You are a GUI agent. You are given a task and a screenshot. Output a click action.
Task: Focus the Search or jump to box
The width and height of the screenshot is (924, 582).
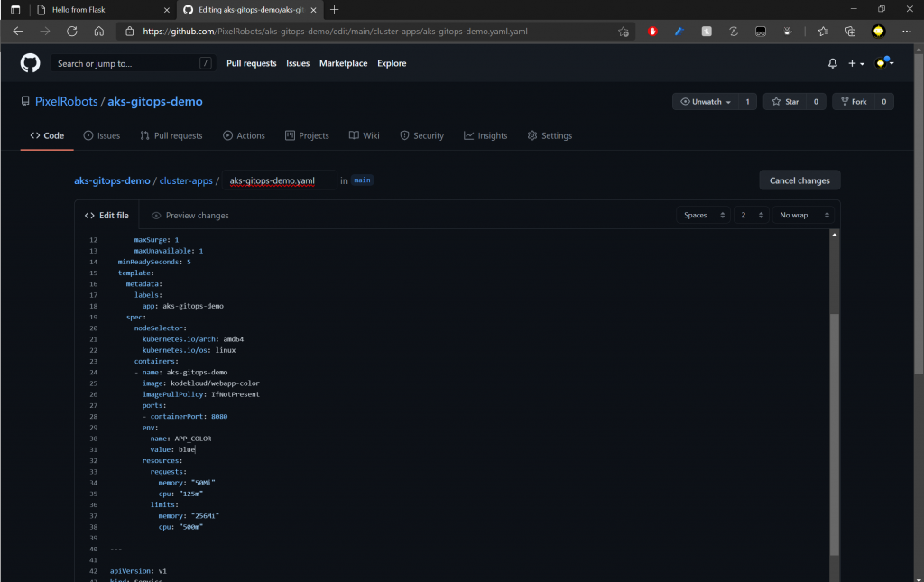click(x=132, y=63)
